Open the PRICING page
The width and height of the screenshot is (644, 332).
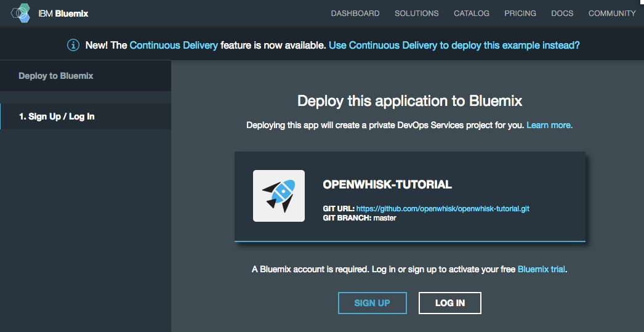click(x=520, y=14)
